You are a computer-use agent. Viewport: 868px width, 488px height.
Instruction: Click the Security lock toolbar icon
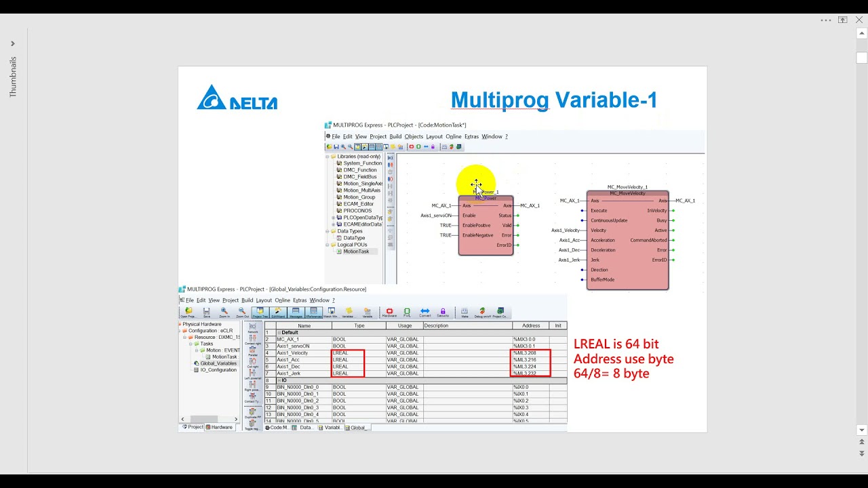point(443,312)
